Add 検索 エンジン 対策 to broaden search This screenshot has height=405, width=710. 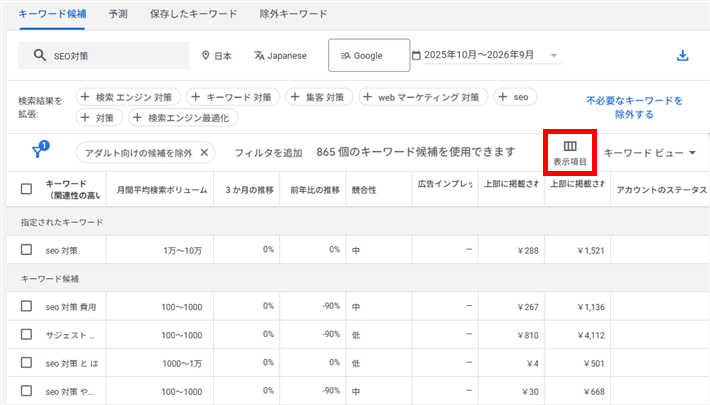tap(128, 97)
